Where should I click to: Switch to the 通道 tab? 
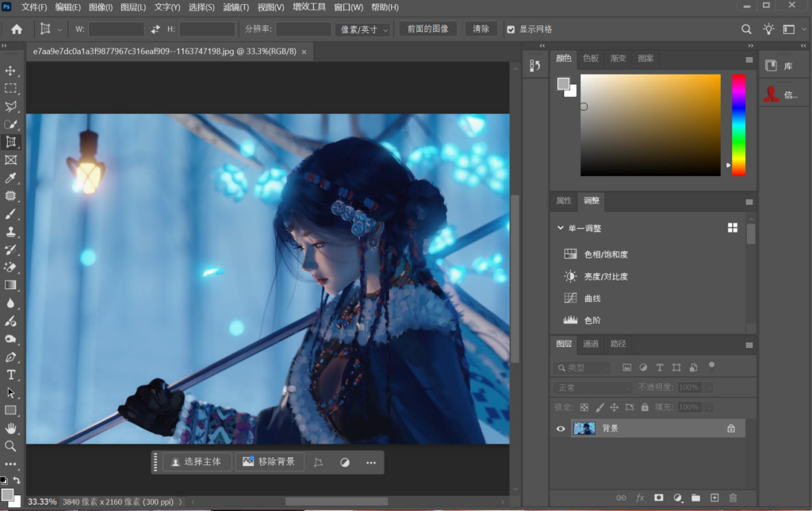point(591,344)
